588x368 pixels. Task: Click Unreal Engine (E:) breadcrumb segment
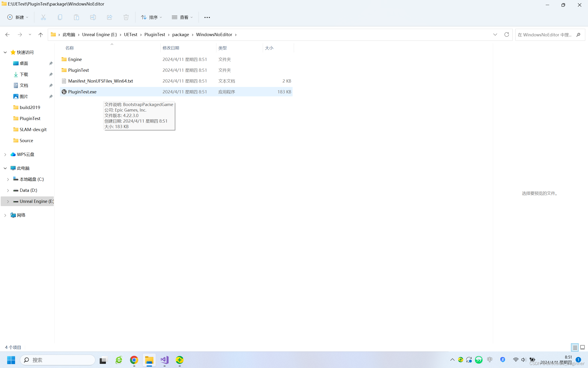pyautogui.click(x=99, y=34)
